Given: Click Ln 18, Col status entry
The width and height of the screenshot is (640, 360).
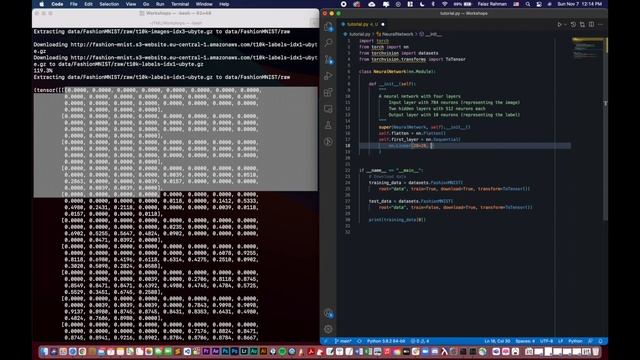Looking at the screenshot, I should coord(497,341).
